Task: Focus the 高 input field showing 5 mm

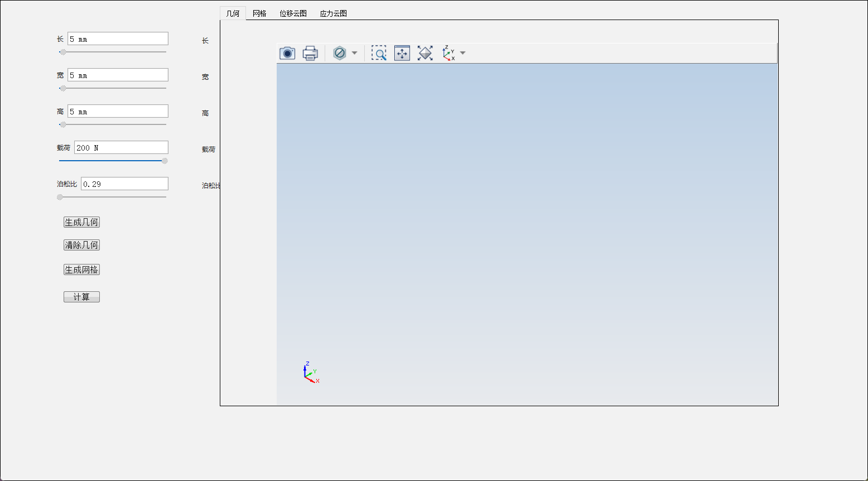Action: (x=118, y=111)
